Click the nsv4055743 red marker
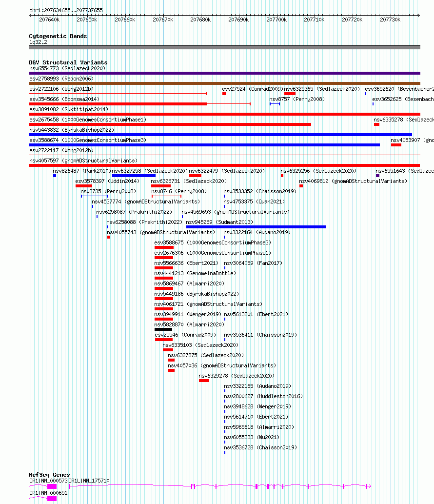Image resolution: width=434 pixels, height=504 pixels. point(109,237)
